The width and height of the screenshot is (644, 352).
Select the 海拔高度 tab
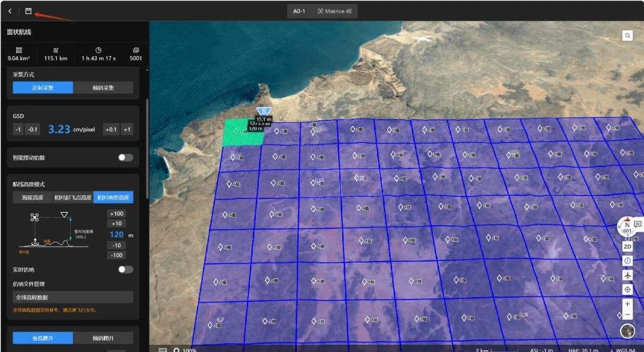click(33, 197)
